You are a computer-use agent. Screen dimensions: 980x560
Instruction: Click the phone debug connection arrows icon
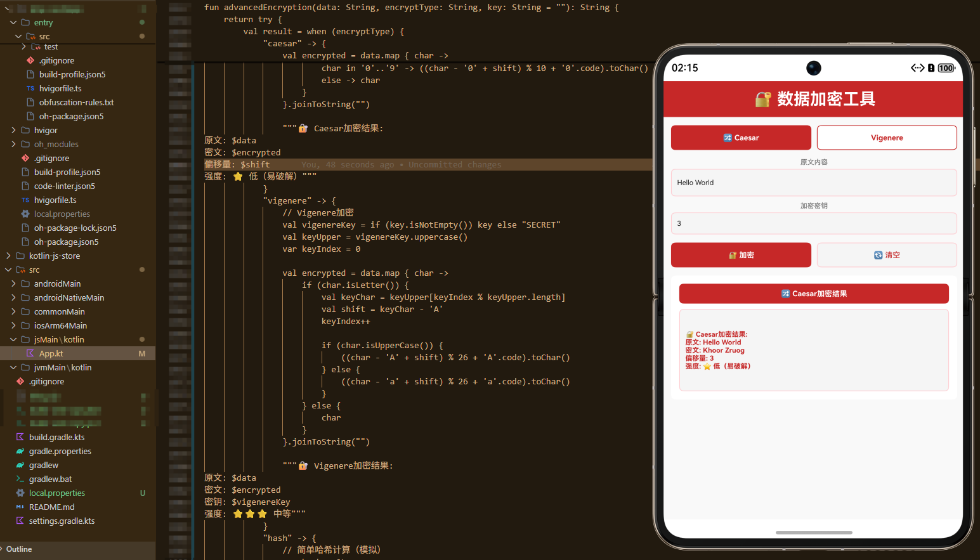pyautogui.click(x=917, y=68)
